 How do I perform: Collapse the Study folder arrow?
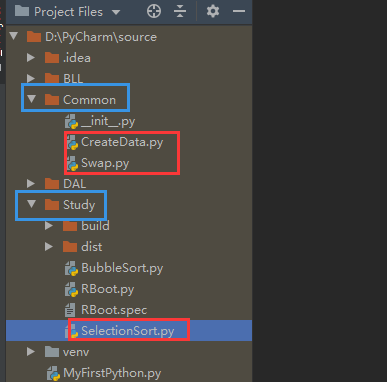(x=31, y=204)
